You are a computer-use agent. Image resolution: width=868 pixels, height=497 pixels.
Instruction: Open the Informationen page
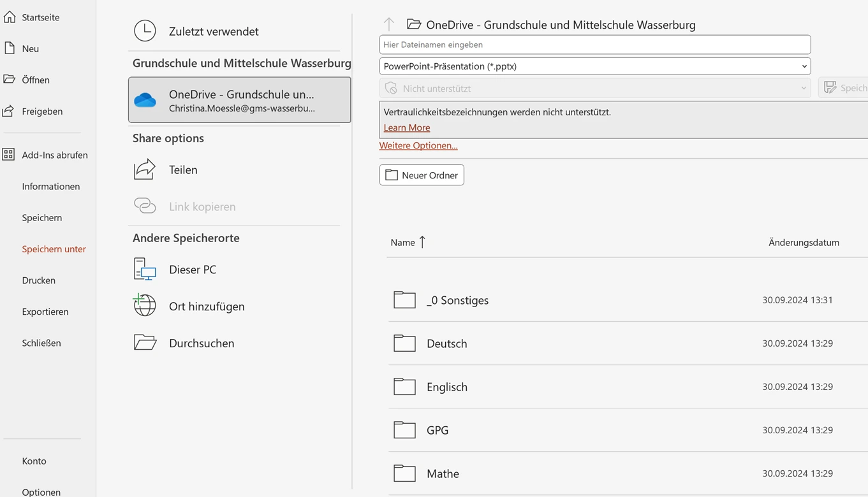tap(51, 186)
